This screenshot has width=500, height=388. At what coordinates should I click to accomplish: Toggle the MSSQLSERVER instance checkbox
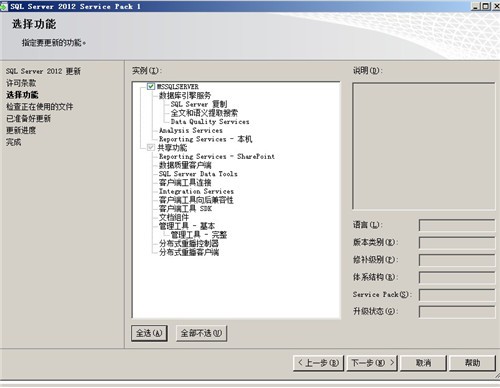(151, 86)
